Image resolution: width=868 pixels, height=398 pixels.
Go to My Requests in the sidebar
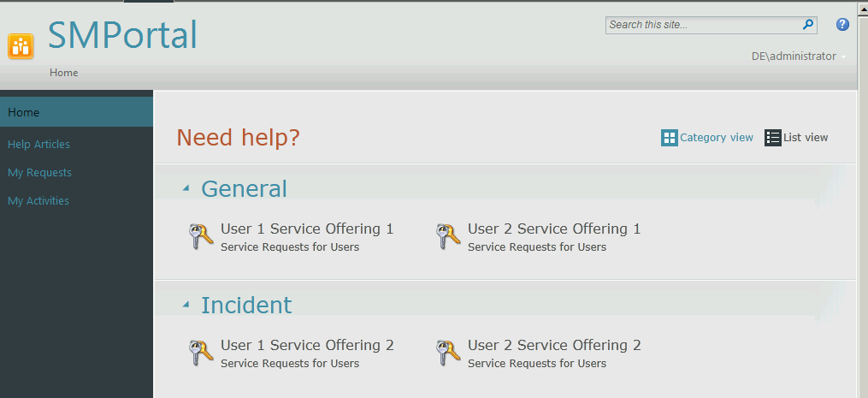(x=39, y=173)
